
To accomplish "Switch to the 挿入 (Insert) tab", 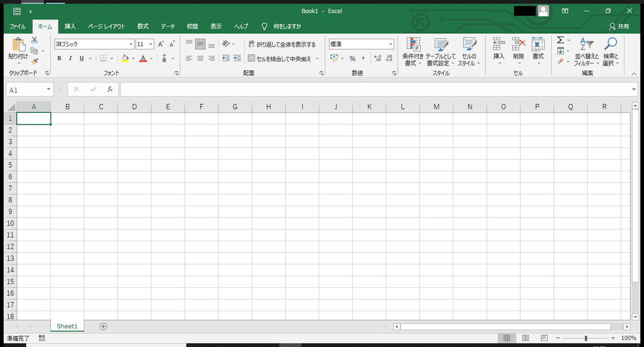I will [70, 26].
